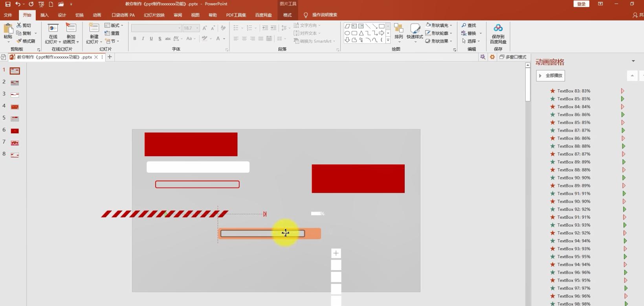Click the orange gear icon on tab bar

(492, 57)
